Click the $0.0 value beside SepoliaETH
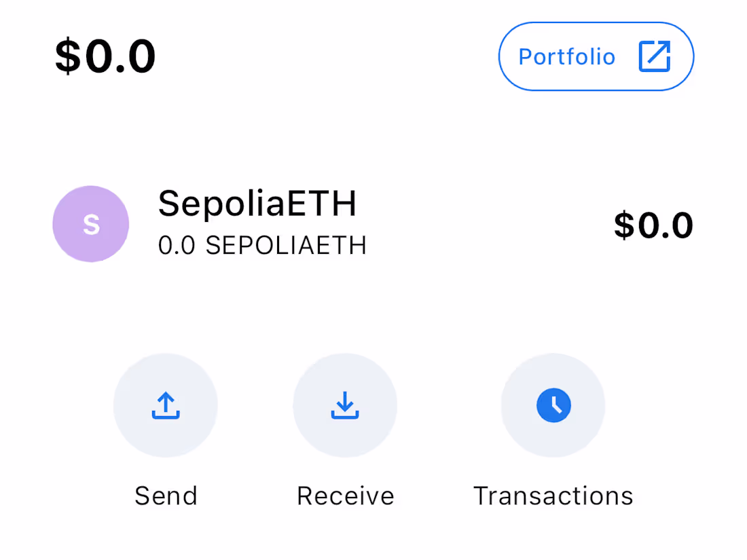 pos(653,224)
